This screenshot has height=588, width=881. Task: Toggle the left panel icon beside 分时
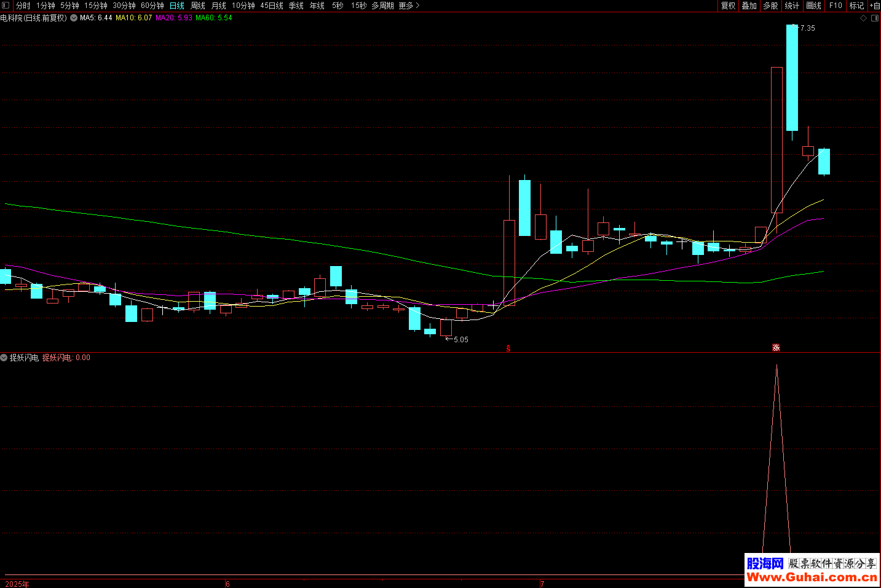click(x=6, y=6)
